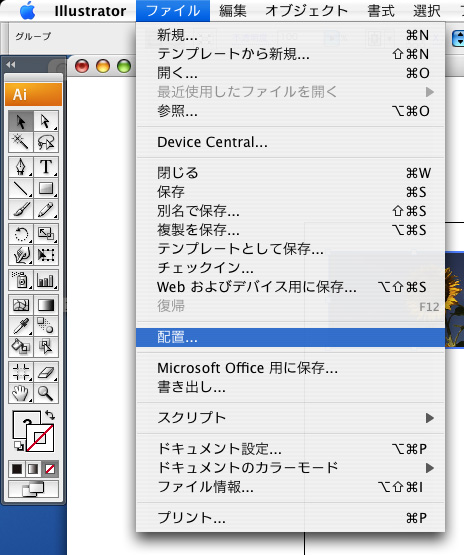The height and width of the screenshot is (555, 464).
Task: Select the Symbol Sprayer tool
Action: point(21,280)
